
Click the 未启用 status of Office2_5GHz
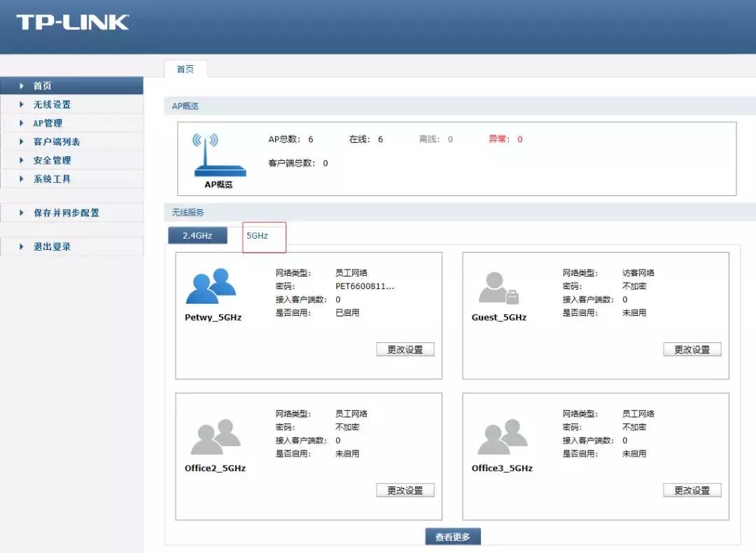click(347, 454)
